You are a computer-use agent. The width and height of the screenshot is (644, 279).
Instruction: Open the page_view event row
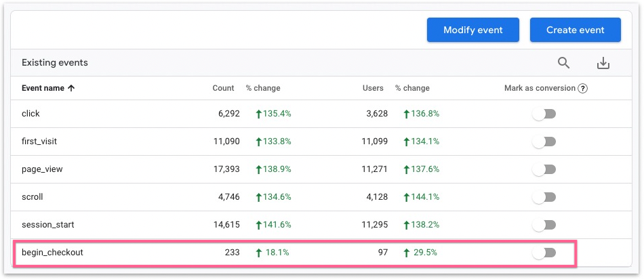[42, 169]
